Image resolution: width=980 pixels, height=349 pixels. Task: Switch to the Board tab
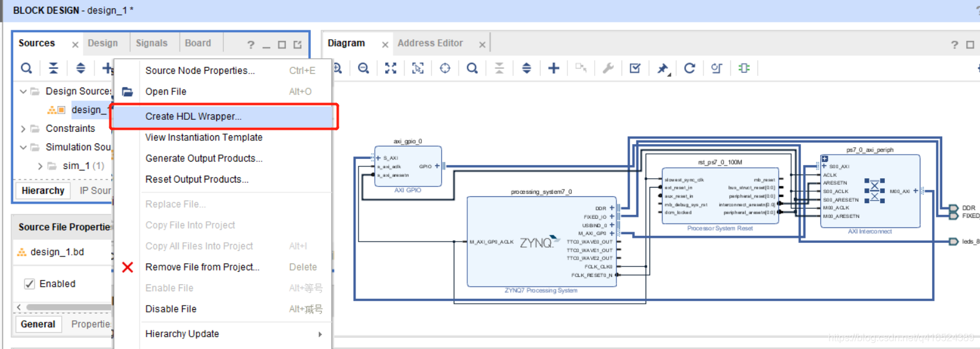[198, 43]
